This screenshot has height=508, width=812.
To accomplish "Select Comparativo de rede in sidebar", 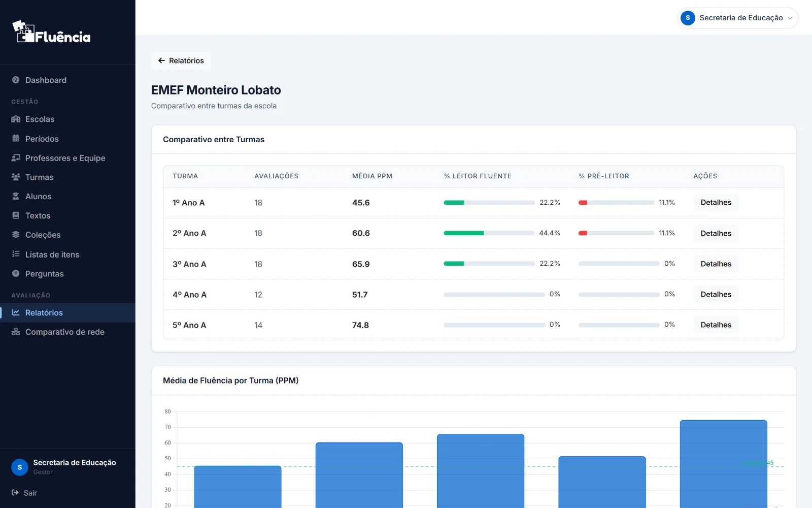I will [x=67, y=332].
